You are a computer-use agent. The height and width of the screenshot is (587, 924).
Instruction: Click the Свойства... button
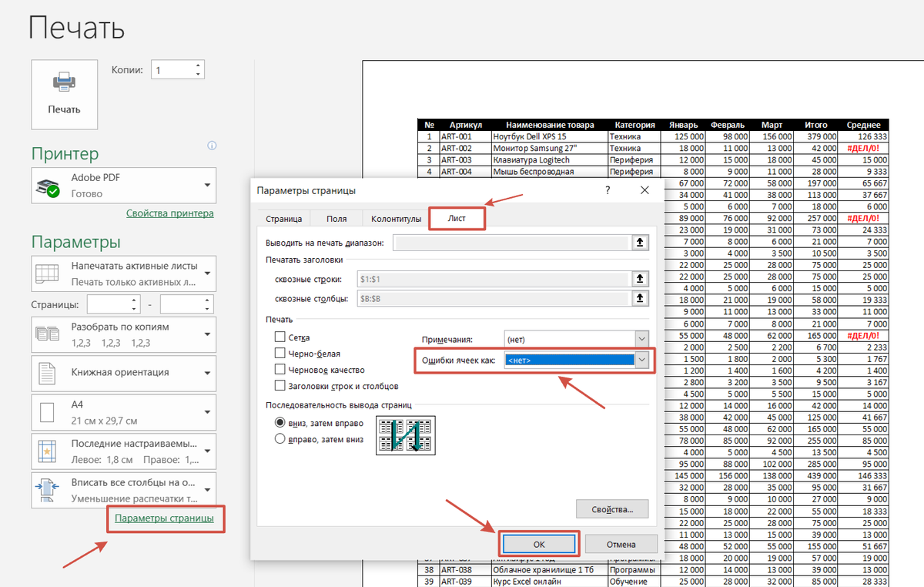612,509
